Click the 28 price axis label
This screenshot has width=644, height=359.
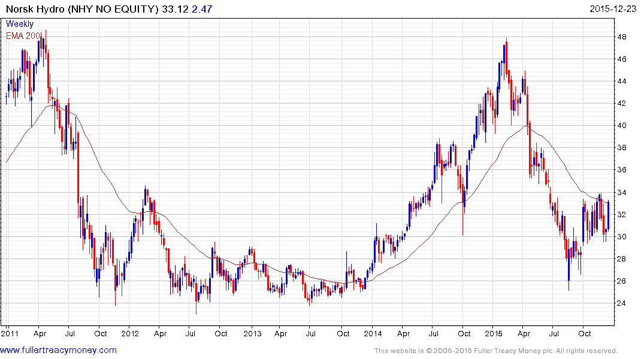click(621, 259)
